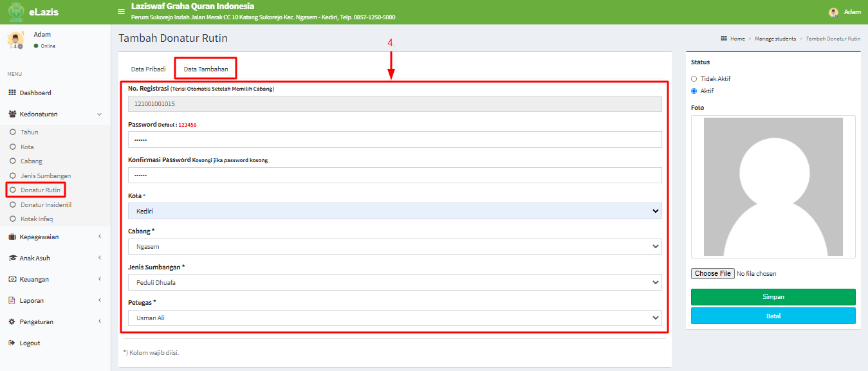Expand the Laporan menu chevron
This screenshot has width=868, height=371.
coord(100,300)
